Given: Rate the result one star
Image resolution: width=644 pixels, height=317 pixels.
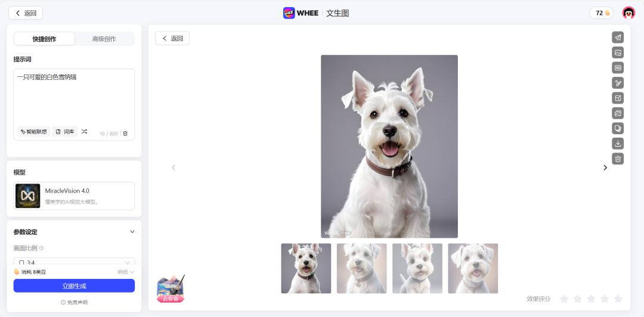Looking at the screenshot, I should (564, 299).
